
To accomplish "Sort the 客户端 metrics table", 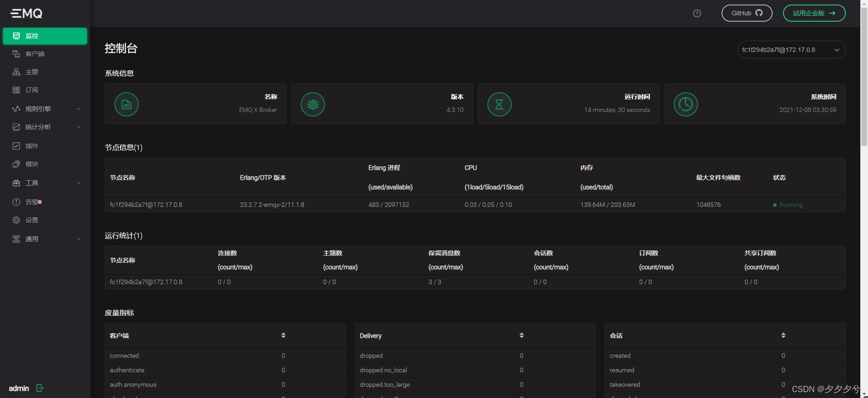I will 283,335.
